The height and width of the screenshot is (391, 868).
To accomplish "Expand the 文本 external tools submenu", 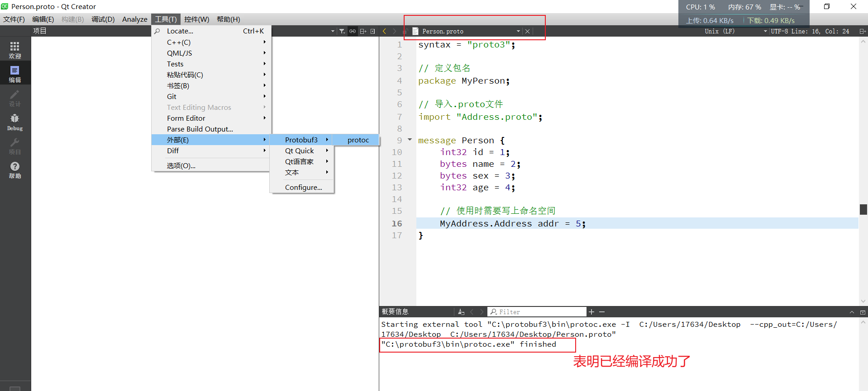I will click(x=302, y=172).
